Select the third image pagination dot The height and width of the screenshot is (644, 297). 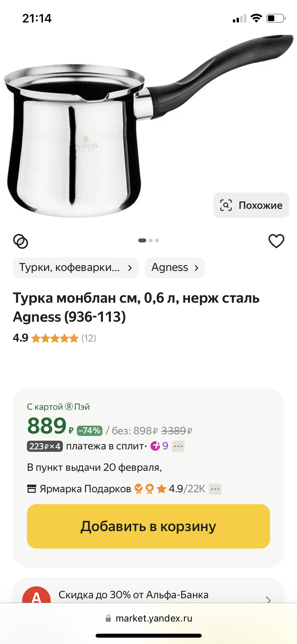[x=157, y=240]
